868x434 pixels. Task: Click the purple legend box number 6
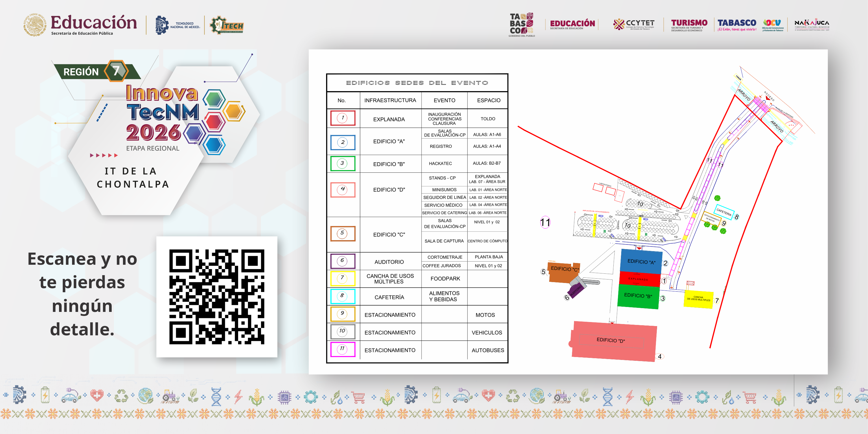pos(343,261)
